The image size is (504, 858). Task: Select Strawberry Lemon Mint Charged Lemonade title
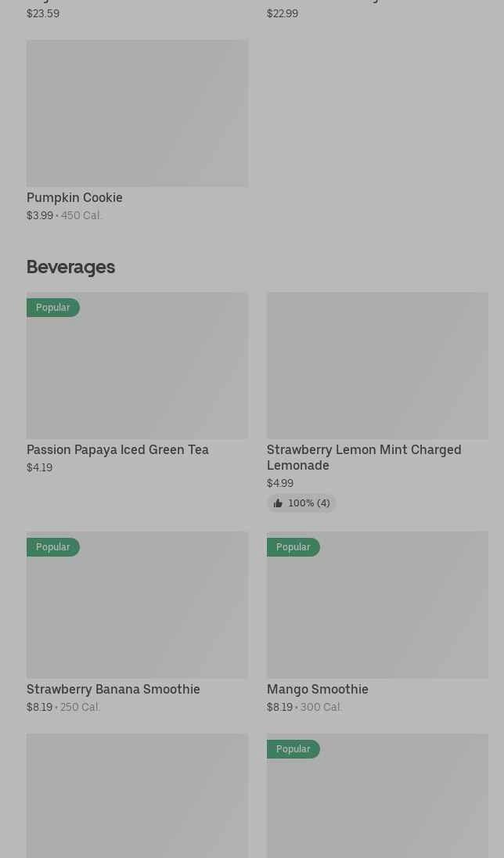coord(364,457)
